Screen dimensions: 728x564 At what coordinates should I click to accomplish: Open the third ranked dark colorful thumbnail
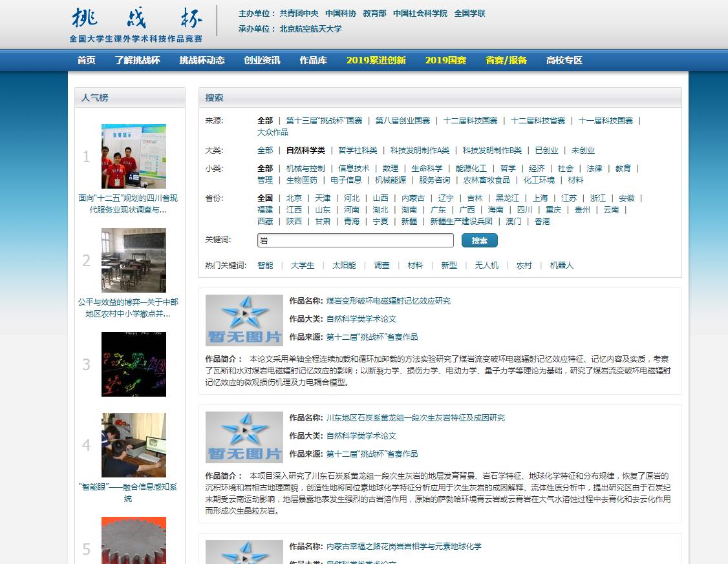coord(133,364)
